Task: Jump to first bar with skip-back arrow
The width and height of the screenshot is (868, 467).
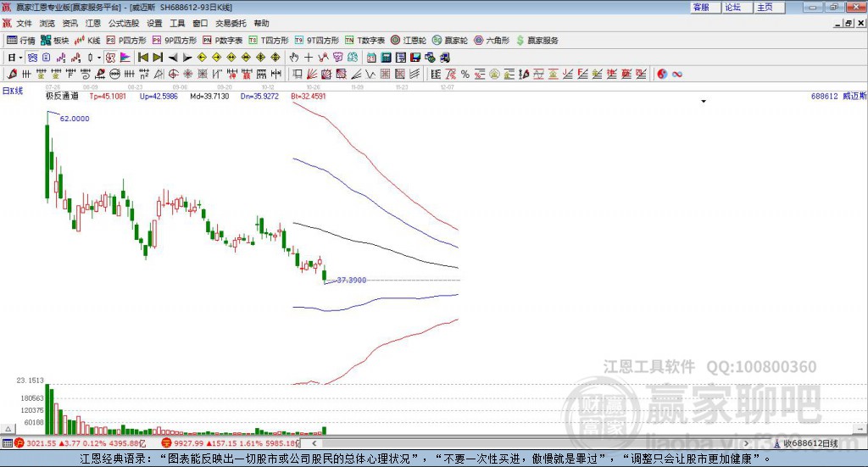Action: 142,58
